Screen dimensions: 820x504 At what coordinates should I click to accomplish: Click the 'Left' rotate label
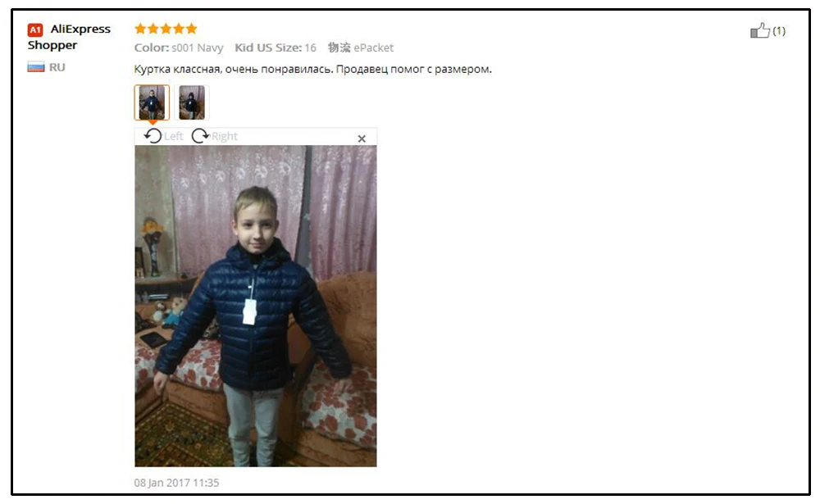click(x=174, y=137)
